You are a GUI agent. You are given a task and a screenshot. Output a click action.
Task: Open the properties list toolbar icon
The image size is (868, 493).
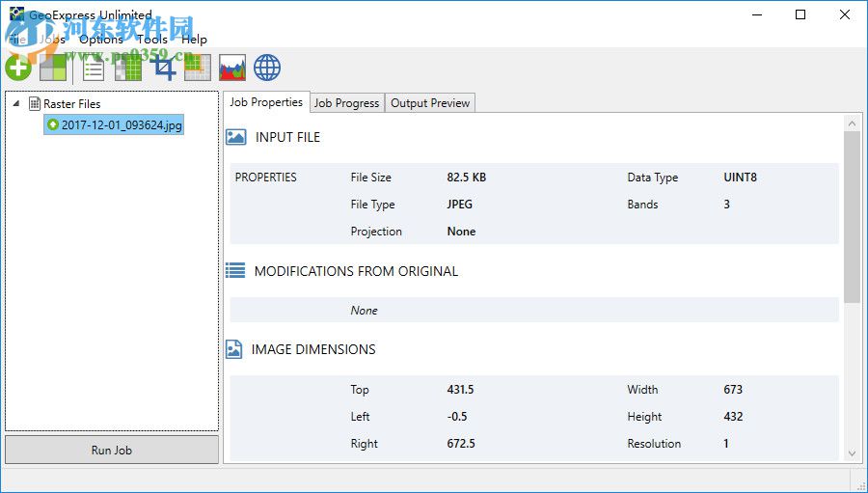pyautogui.click(x=94, y=68)
